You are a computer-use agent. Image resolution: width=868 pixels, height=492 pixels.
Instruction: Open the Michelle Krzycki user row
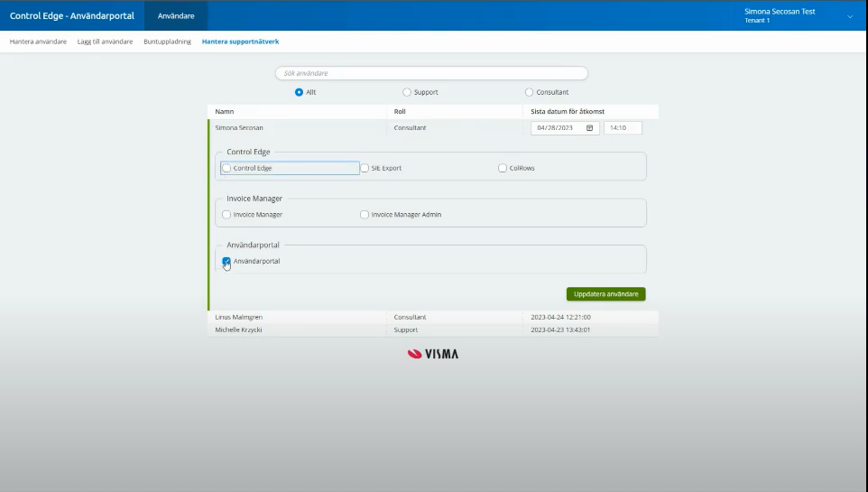pos(433,330)
